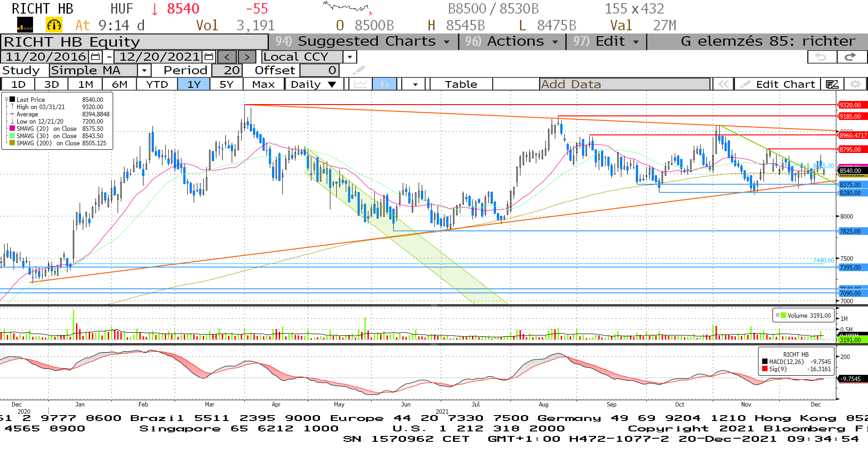Select the 3D range tab
The image size is (868, 464).
[x=52, y=84]
